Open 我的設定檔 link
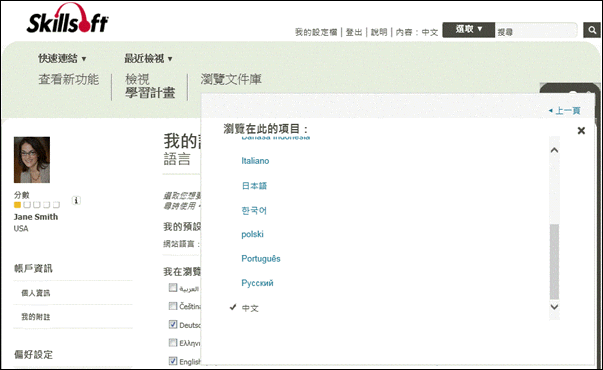This screenshot has height=370, width=603. pyautogui.click(x=316, y=32)
